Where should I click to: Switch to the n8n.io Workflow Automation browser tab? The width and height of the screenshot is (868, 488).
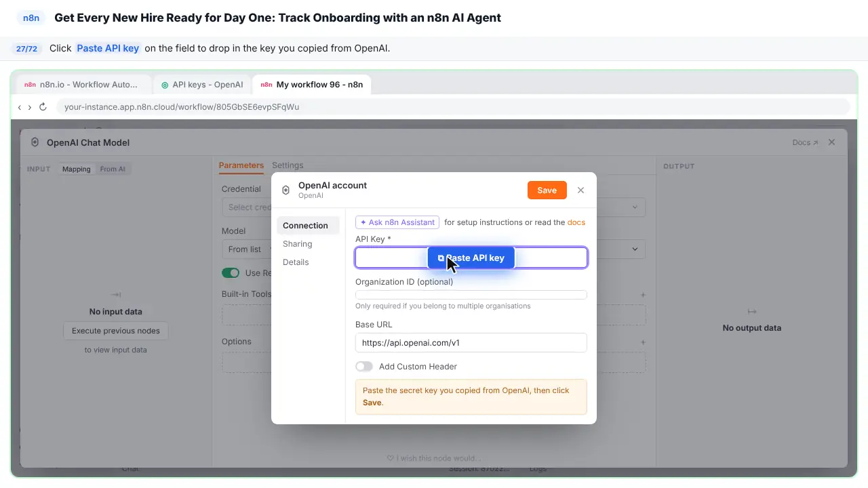[83, 85]
